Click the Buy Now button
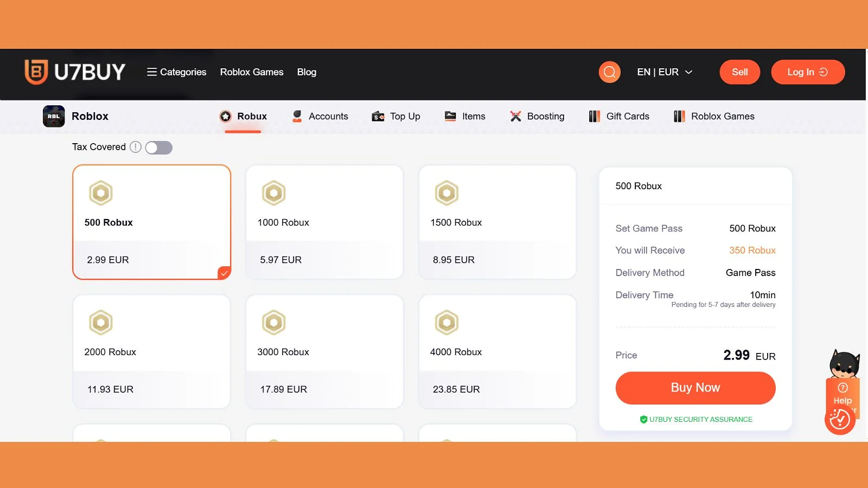The width and height of the screenshot is (868, 488). pos(695,388)
